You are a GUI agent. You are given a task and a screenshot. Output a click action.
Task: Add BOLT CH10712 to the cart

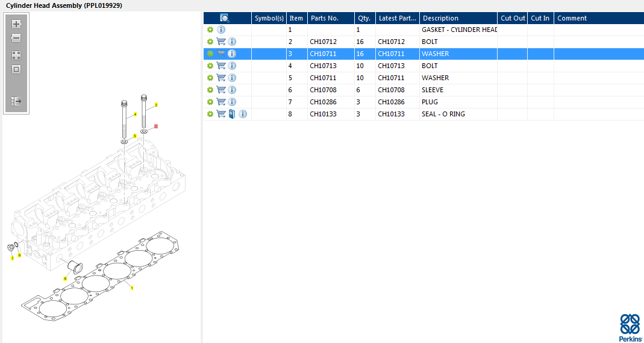pos(221,42)
